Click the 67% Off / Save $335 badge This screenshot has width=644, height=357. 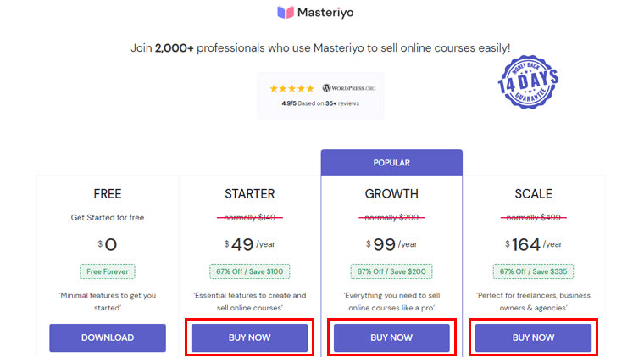(533, 271)
